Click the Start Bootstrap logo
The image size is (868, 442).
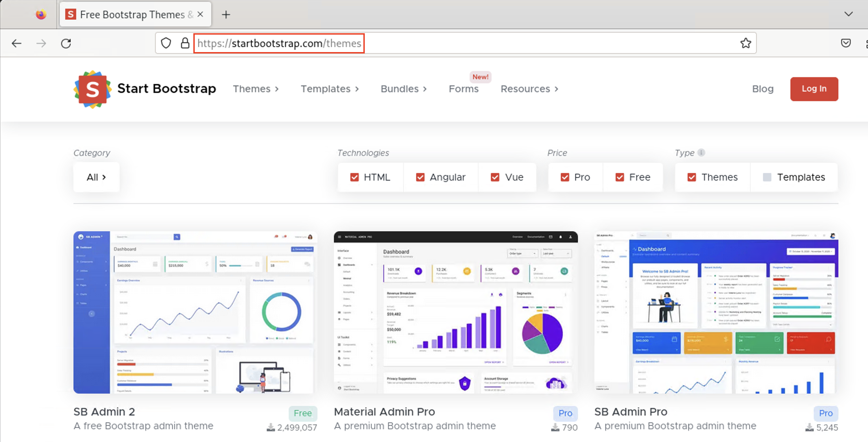coord(93,89)
